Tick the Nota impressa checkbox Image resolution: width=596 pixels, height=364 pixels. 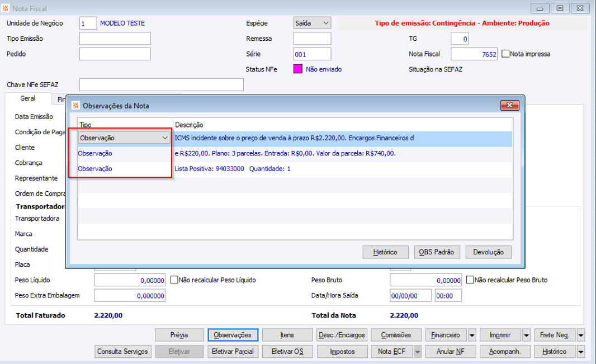pyautogui.click(x=505, y=54)
